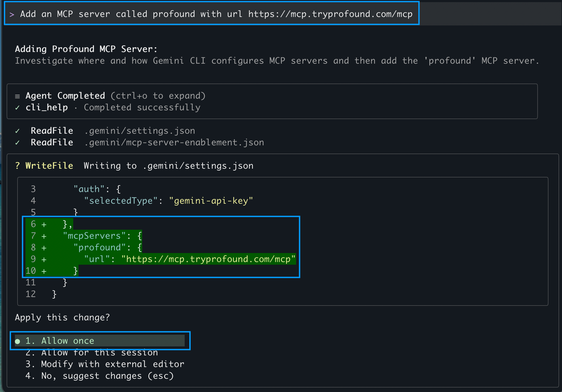Click the '>' prompt indicator icon
This screenshot has width=562, height=392.
tap(12, 14)
